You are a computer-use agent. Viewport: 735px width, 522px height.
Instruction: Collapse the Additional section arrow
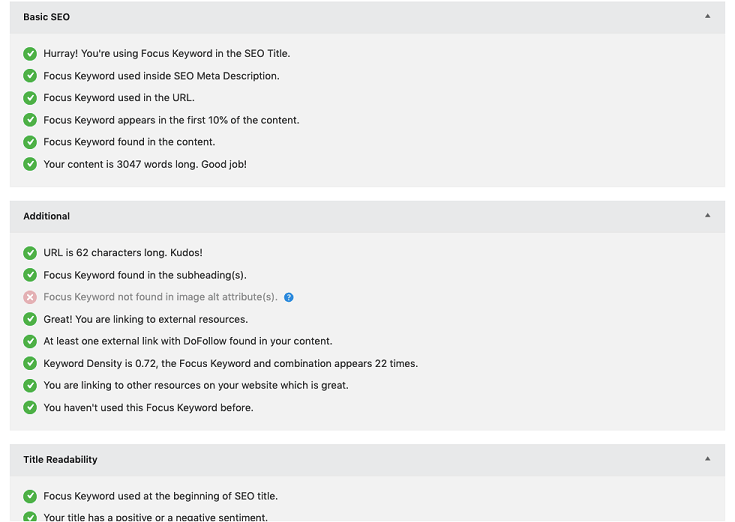(x=707, y=216)
